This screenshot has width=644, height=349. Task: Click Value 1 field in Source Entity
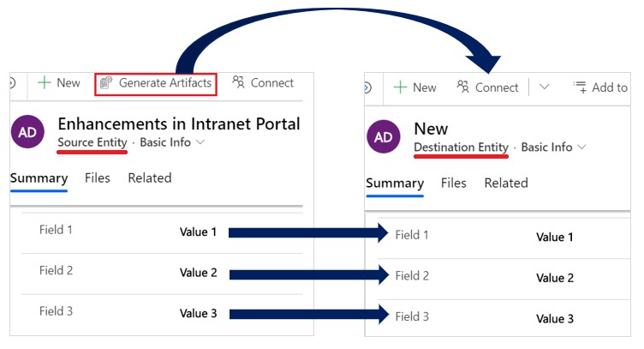point(198,232)
